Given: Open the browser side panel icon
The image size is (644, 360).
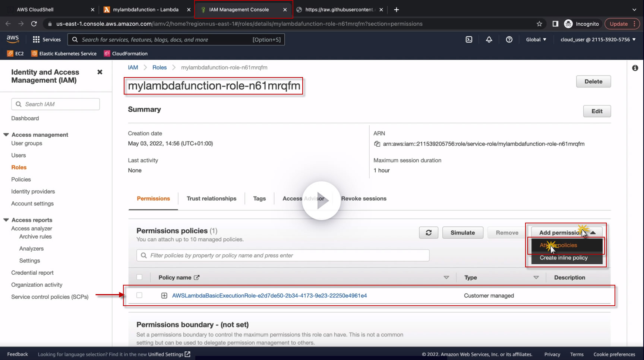Looking at the screenshot, I should [x=555, y=24].
